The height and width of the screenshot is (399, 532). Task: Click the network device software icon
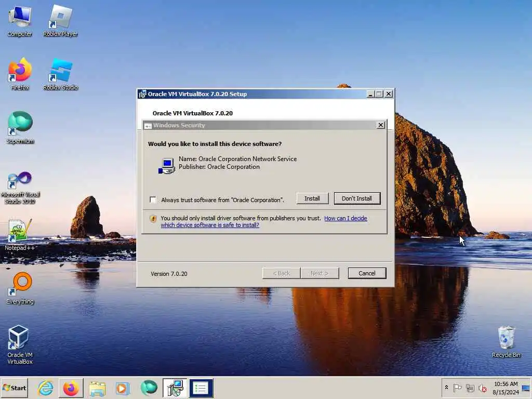coord(167,166)
